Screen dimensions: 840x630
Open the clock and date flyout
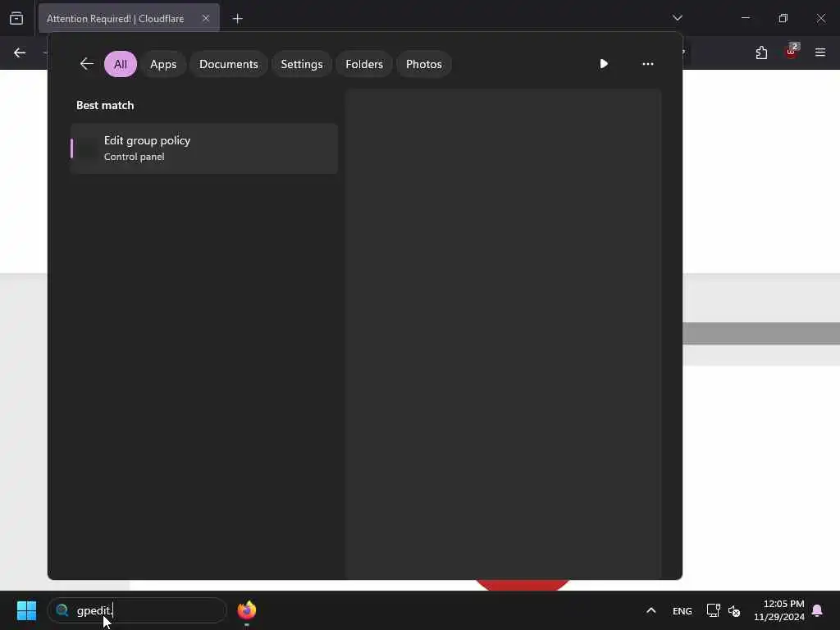click(x=779, y=610)
